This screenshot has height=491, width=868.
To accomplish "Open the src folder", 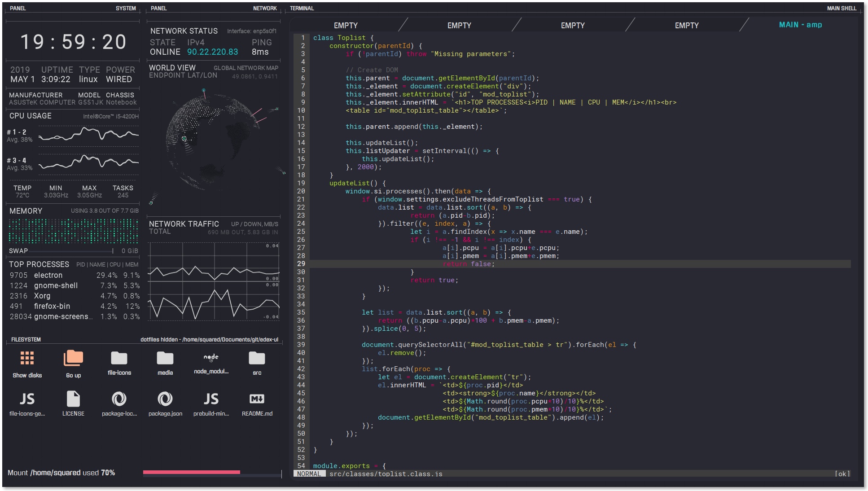I will [x=257, y=358].
